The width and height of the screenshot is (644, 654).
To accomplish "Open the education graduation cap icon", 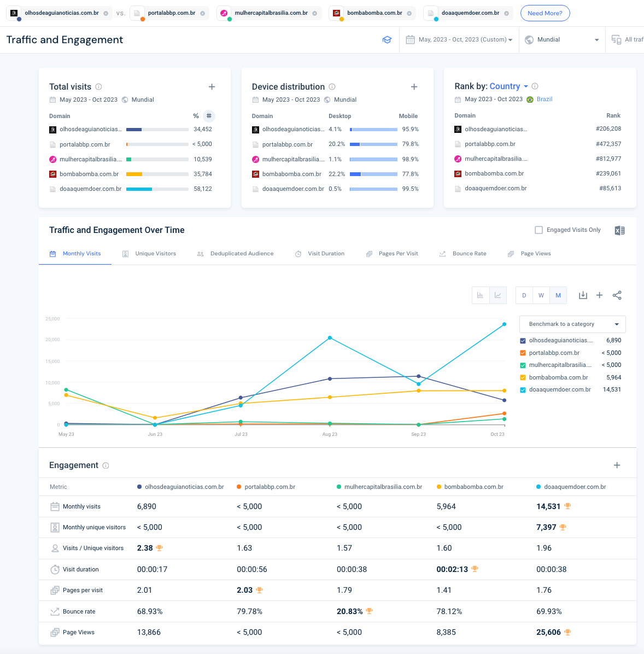I will click(x=387, y=40).
